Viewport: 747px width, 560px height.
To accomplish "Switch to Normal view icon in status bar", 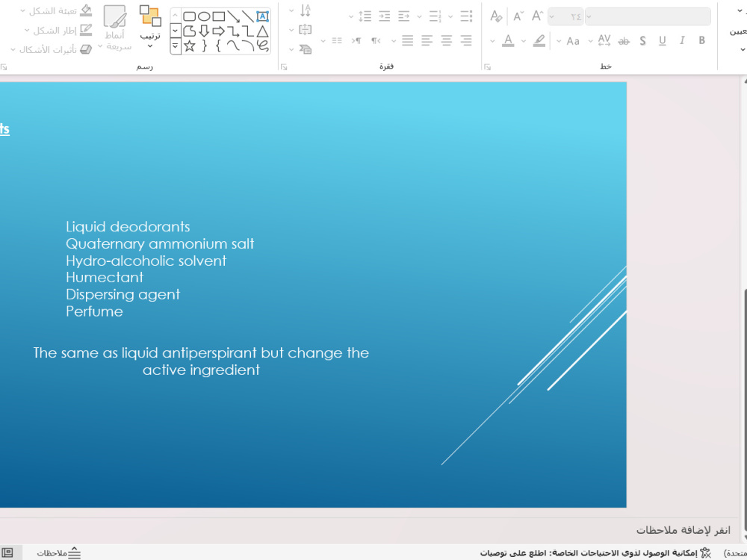I will pos(7,553).
